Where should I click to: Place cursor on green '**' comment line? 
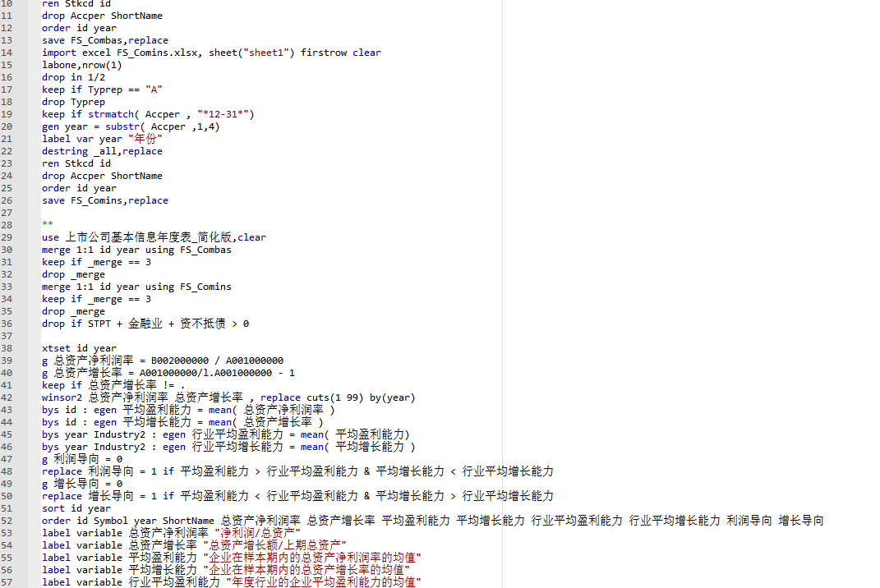point(48,225)
